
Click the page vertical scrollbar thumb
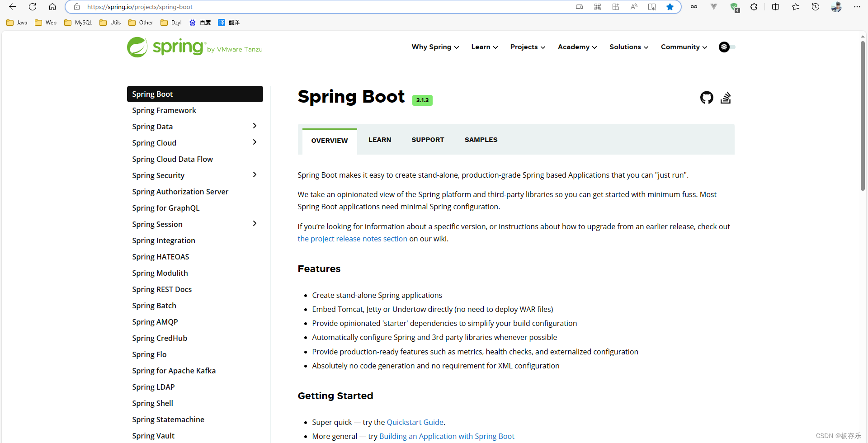(x=863, y=116)
